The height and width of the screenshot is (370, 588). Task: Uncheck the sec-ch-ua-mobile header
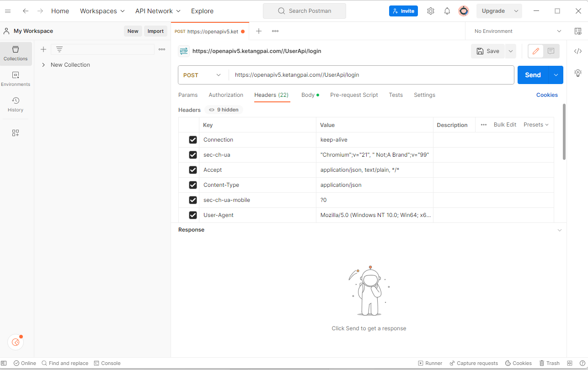(x=193, y=200)
